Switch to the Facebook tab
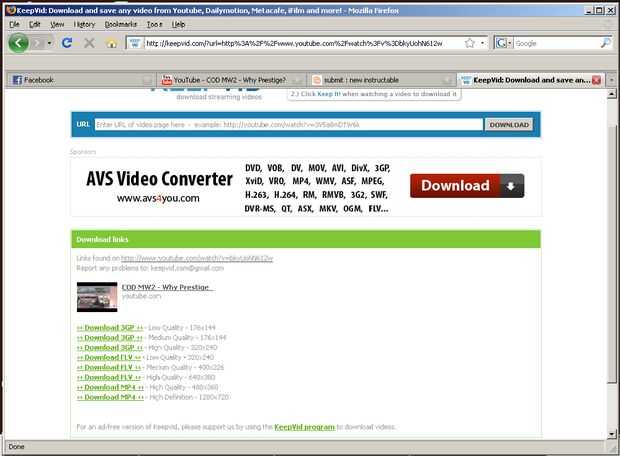 click(x=80, y=80)
